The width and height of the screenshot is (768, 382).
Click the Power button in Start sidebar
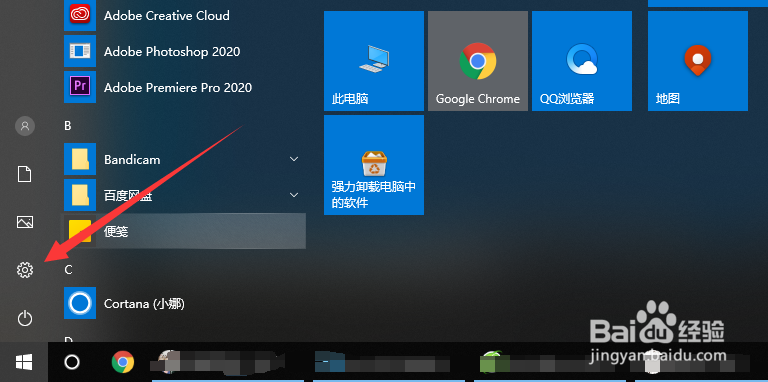[x=25, y=318]
